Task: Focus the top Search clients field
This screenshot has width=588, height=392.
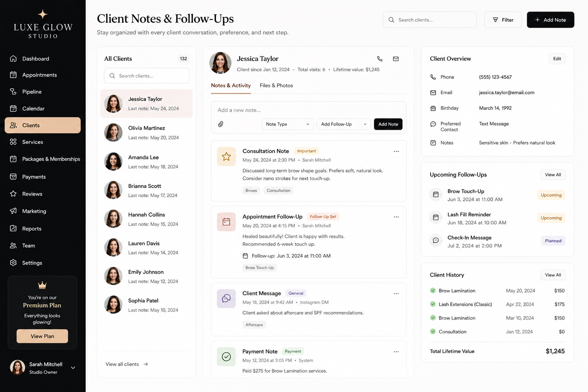Action: tap(430, 20)
